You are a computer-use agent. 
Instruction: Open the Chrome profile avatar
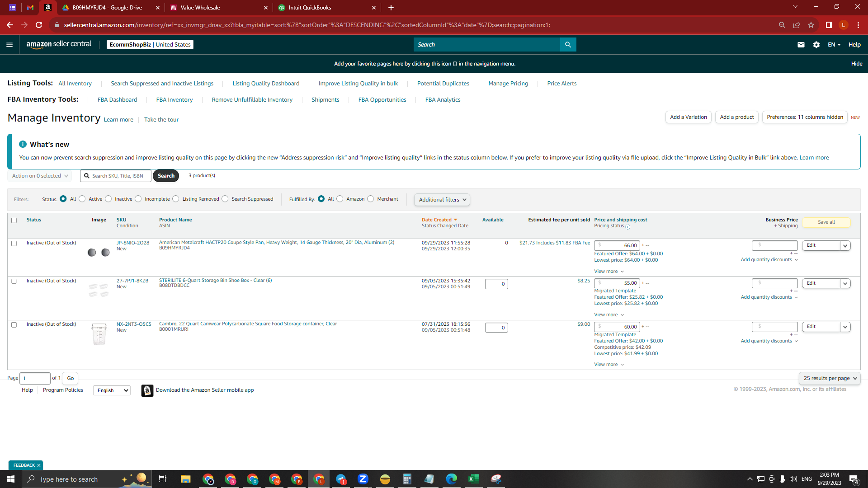click(x=844, y=25)
